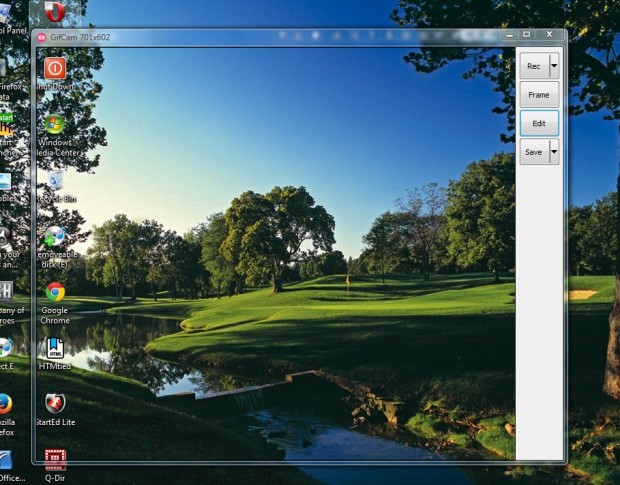Select the Windows Media Center icon
This screenshot has height=485, width=620.
(55, 124)
